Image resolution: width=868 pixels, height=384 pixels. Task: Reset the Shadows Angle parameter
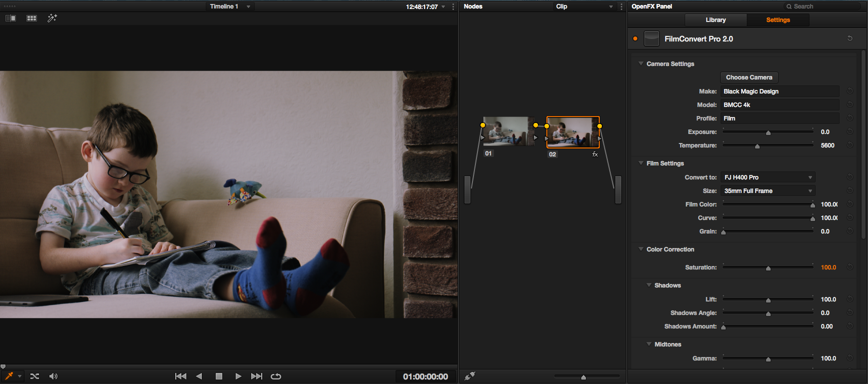pyautogui.click(x=850, y=312)
